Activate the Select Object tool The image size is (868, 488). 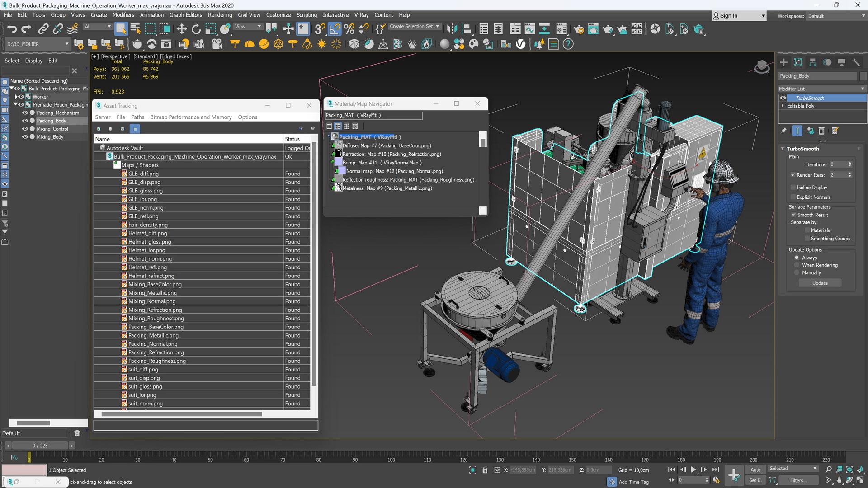tap(121, 29)
